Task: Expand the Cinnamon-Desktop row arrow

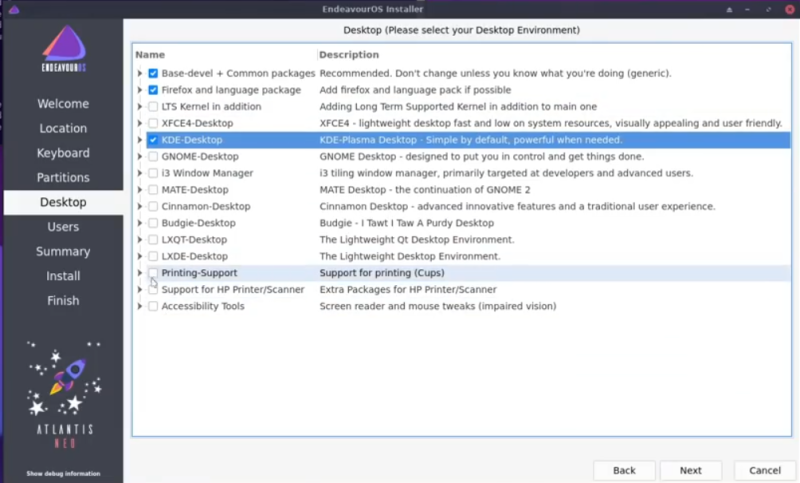Action: point(140,207)
